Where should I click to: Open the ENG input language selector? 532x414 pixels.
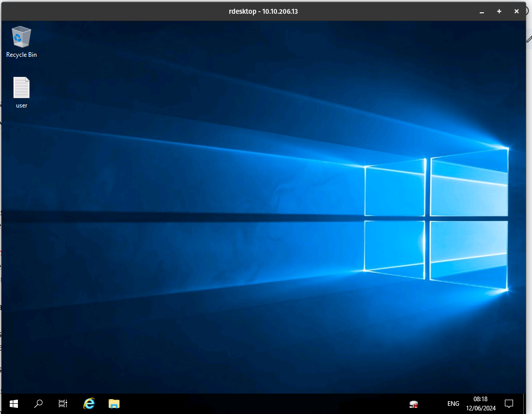click(x=453, y=404)
